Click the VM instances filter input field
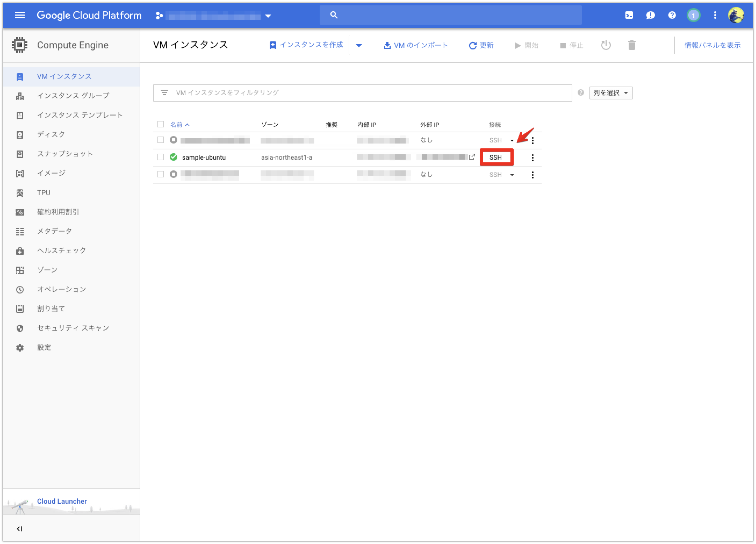The image size is (756, 544). [x=362, y=92]
